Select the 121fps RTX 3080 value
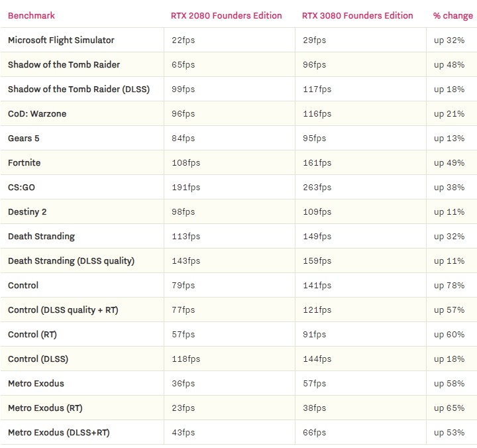 pyautogui.click(x=317, y=310)
